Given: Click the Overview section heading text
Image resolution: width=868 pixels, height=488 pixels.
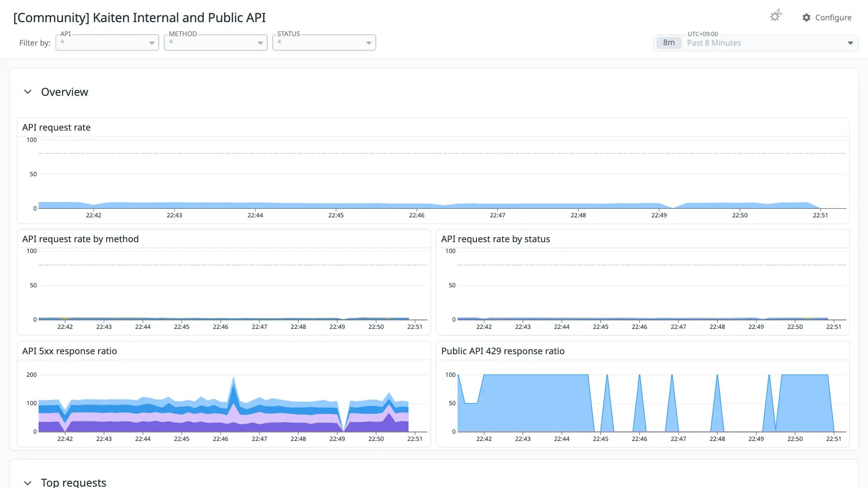Looking at the screenshot, I should pos(65,92).
